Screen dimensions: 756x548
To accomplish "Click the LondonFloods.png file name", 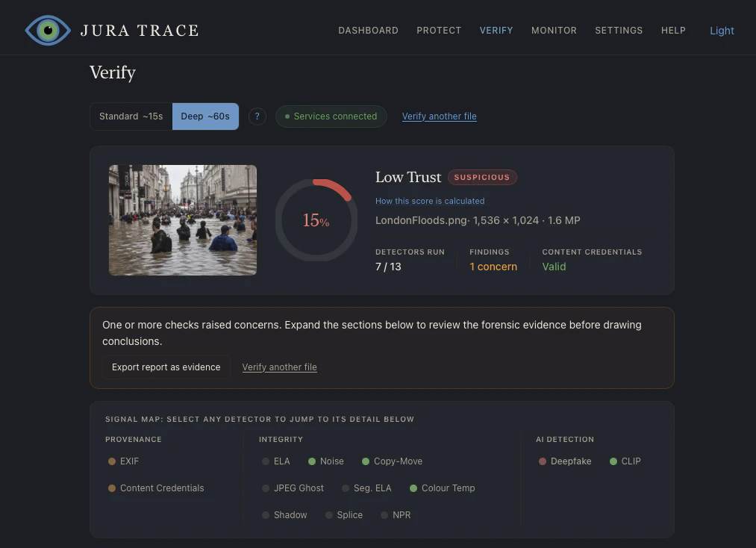I will pos(421,220).
